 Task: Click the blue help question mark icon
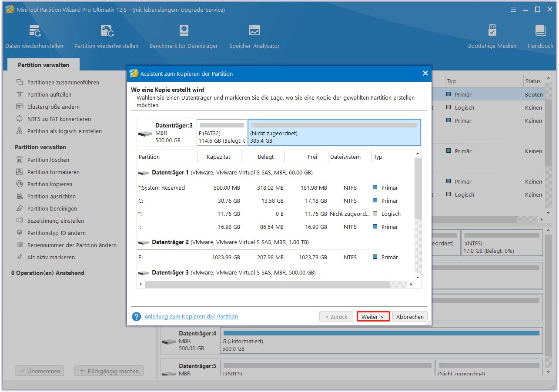[x=137, y=317]
